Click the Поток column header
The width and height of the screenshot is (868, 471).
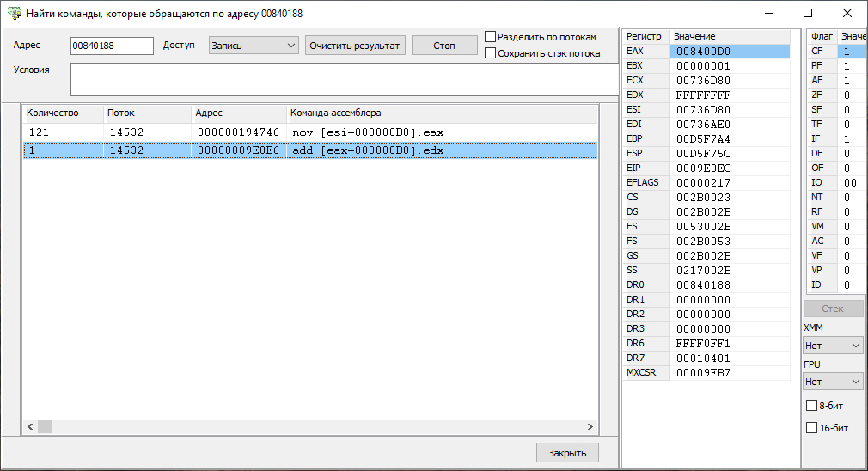pyautogui.click(x=148, y=113)
